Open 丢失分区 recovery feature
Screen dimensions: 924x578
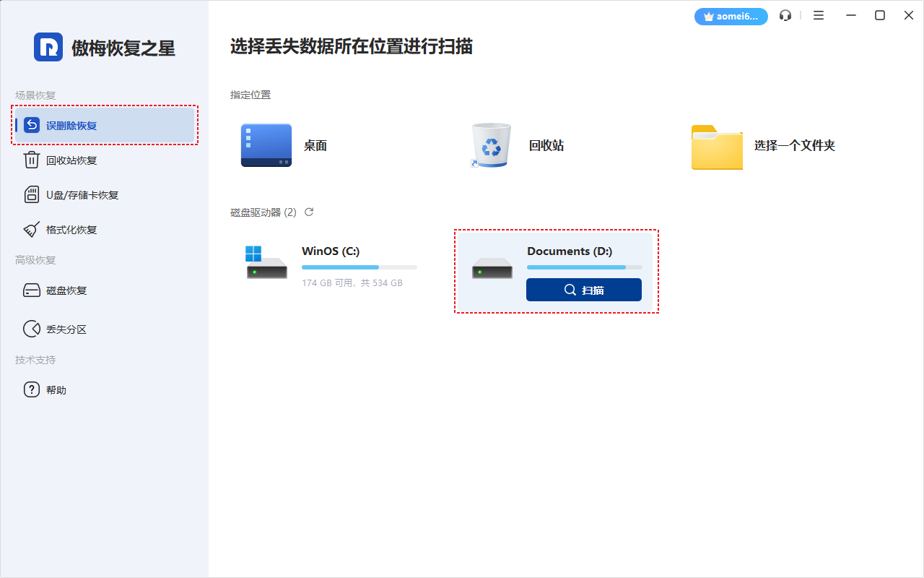[x=72, y=329]
